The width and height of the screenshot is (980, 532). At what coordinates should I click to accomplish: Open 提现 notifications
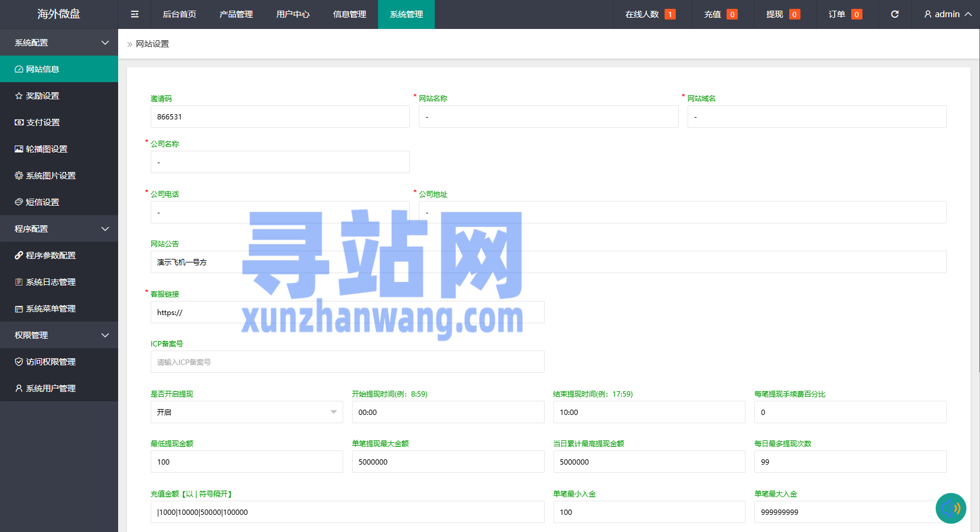pos(783,14)
